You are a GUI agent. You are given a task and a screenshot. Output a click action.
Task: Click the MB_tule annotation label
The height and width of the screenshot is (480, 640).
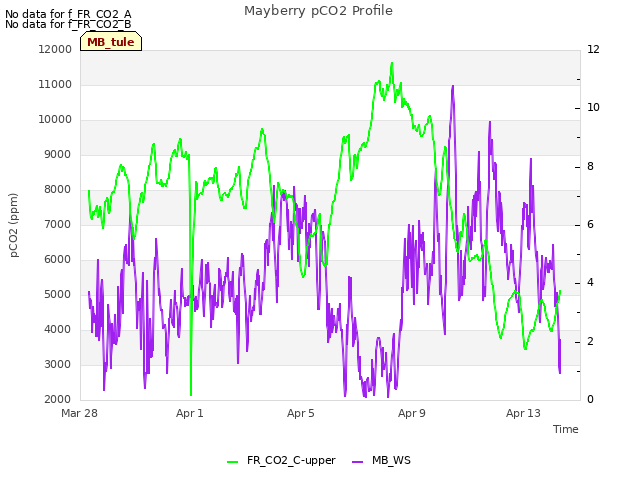(x=111, y=42)
